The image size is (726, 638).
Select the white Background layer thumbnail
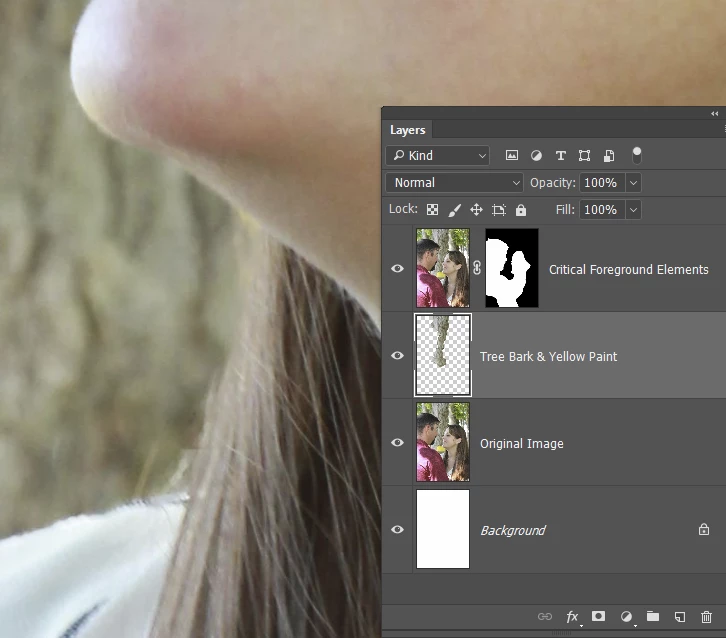pyautogui.click(x=443, y=529)
